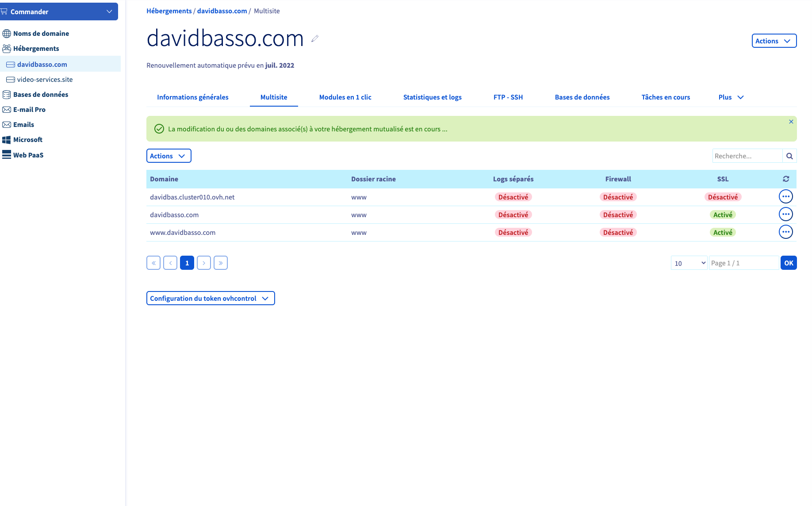This screenshot has width=812, height=506.
Task: Click the pencil edit icon beside davidbasso.com title
Action: (x=315, y=39)
